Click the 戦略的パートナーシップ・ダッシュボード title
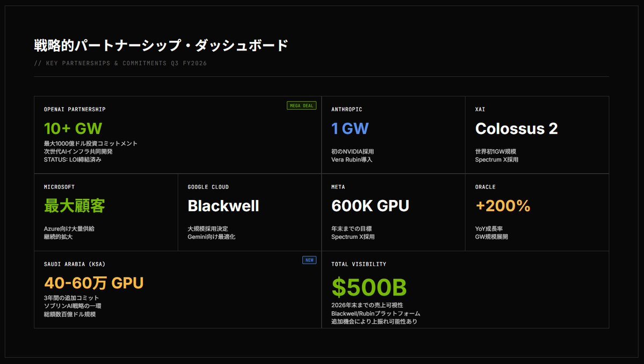 coord(161,45)
